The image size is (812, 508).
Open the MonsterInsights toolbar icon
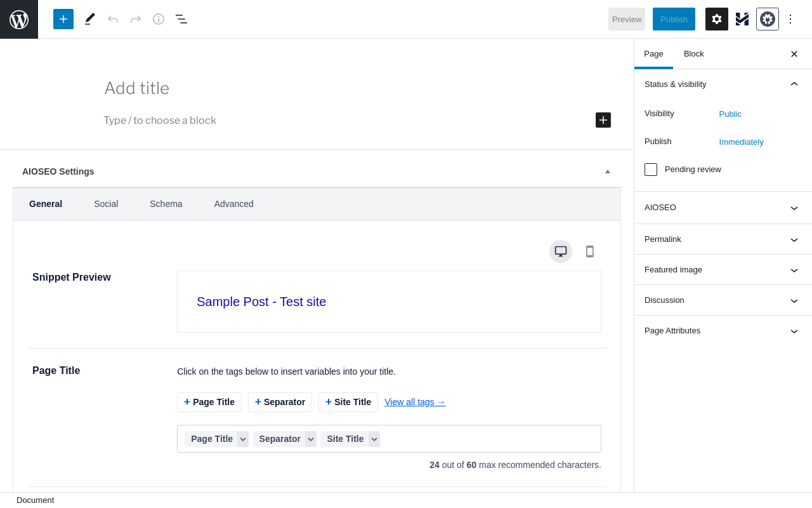tap(742, 19)
